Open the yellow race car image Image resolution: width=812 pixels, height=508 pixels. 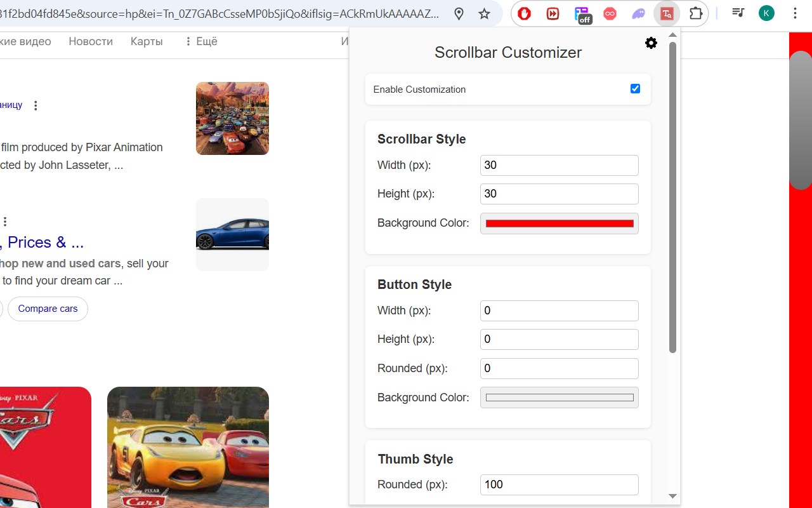click(188, 447)
